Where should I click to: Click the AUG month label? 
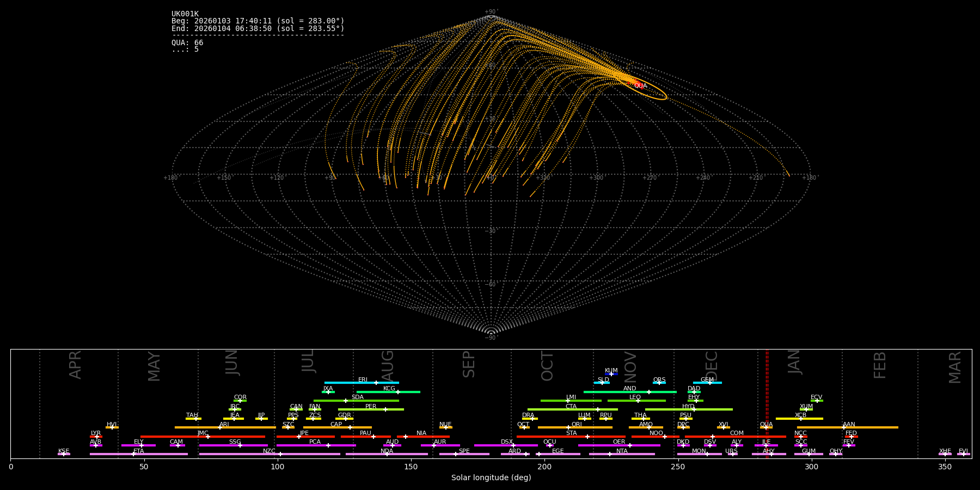pyautogui.click(x=387, y=364)
